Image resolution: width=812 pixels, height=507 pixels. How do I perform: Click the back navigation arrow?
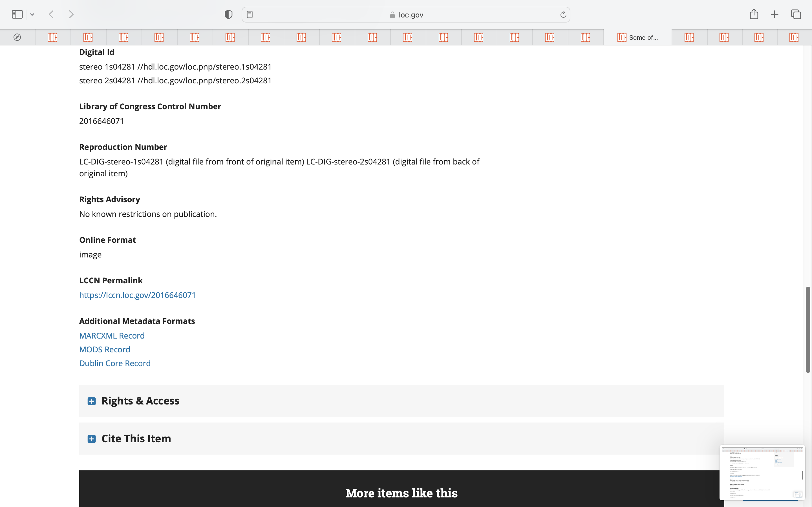click(x=51, y=14)
